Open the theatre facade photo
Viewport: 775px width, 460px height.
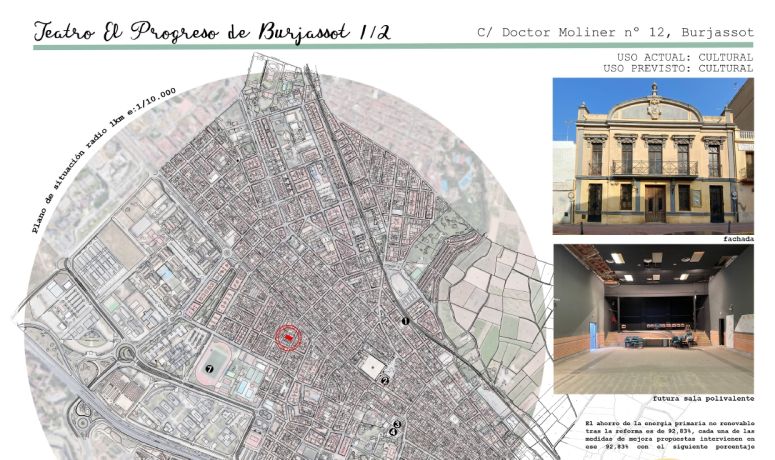653,156
